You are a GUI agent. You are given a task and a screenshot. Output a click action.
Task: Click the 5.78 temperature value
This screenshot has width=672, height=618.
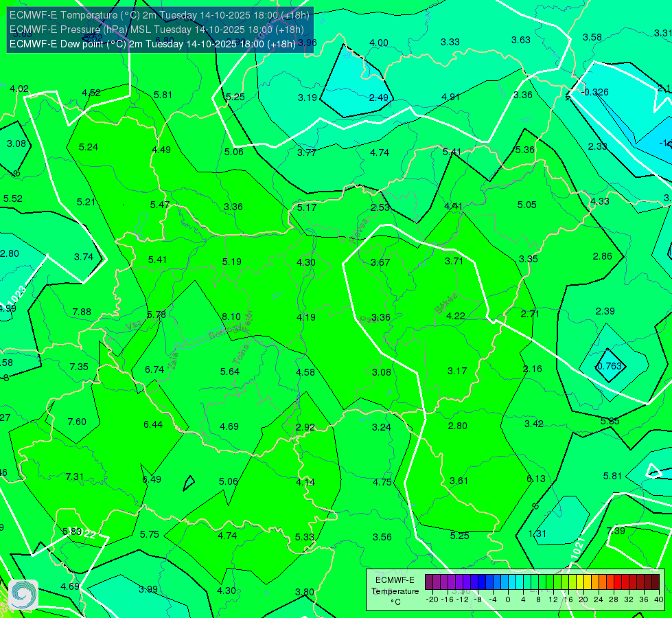(x=157, y=314)
